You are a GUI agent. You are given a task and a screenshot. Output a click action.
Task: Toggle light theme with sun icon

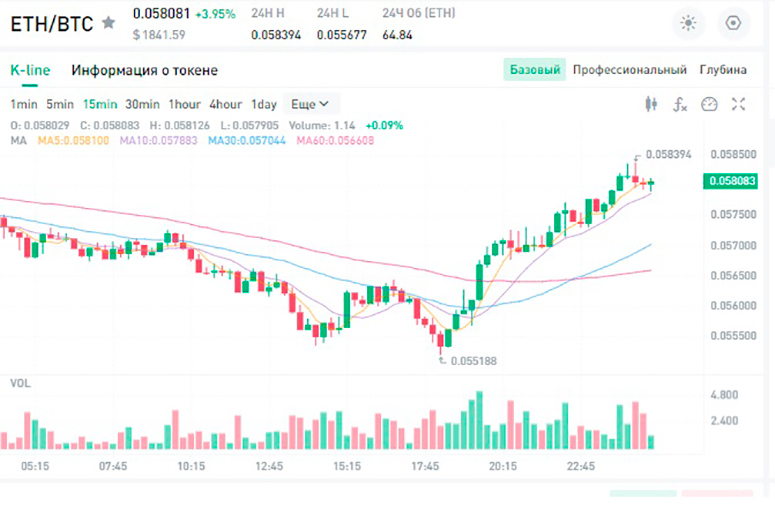tap(688, 23)
